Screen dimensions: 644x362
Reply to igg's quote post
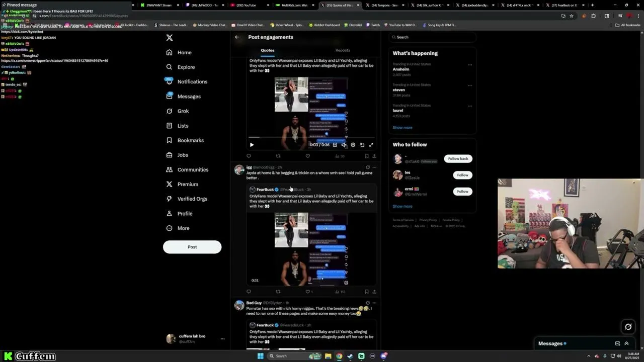click(x=249, y=292)
